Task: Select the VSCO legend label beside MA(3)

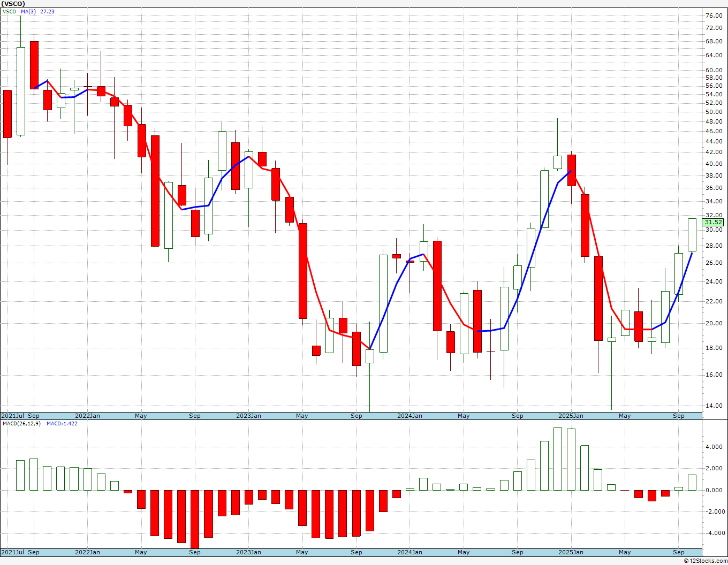Action: [10, 11]
